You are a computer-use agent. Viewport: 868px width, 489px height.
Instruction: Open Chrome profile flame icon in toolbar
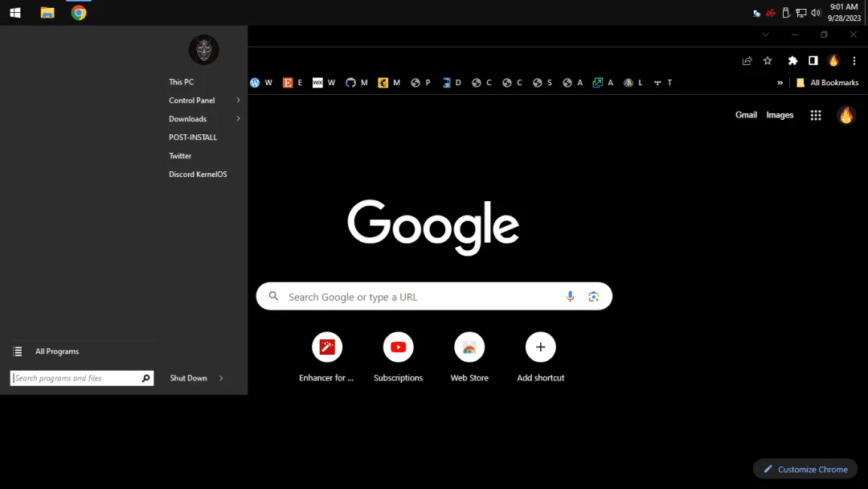pyautogui.click(x=833, y=61)
